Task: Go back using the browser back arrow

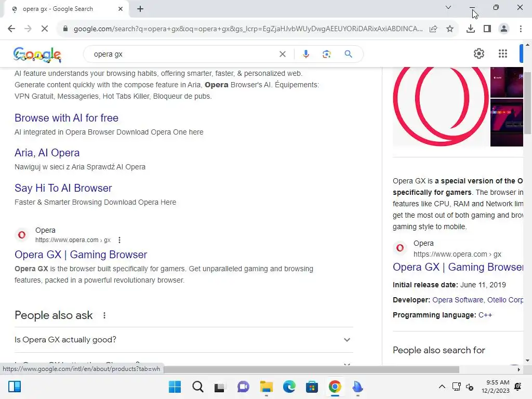Action: [x=11, y=29]
